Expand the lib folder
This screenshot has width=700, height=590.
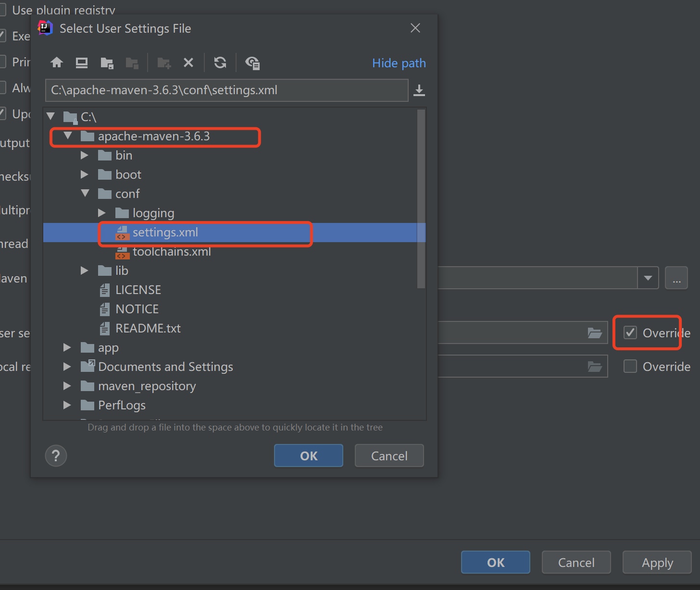pyautogui.click(x=85, y=270)
